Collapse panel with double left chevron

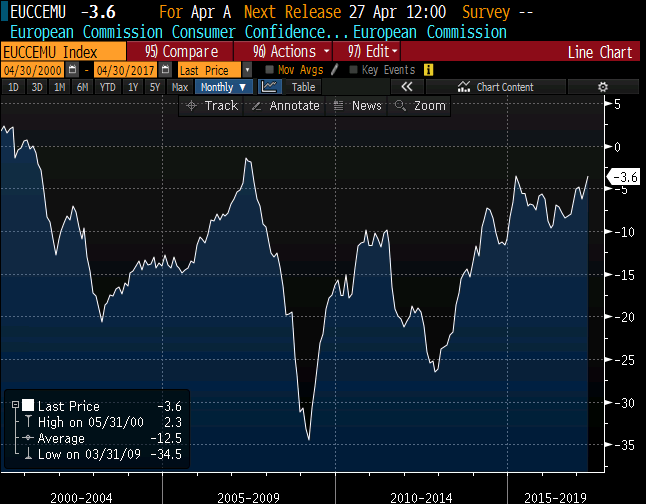[x=407, y=87]
